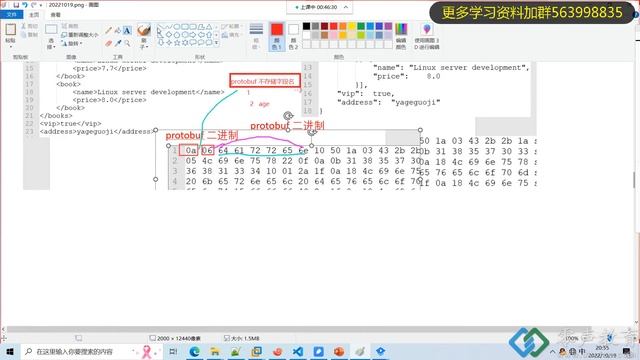Pick the yellow color swatch
The width and height of the screenshot is (640, 360).
click(352, 27)
